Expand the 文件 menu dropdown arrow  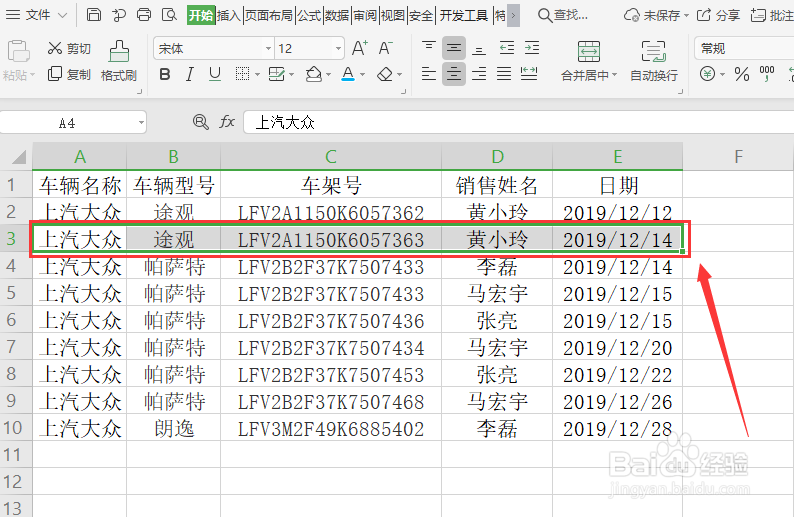[x=63, y=15]
